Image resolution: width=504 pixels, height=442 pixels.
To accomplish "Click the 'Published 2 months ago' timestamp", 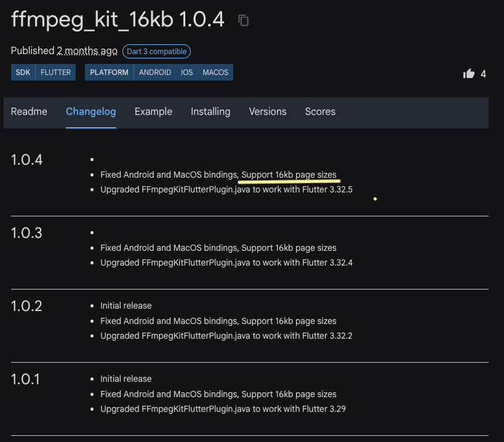I will (87, 51).
